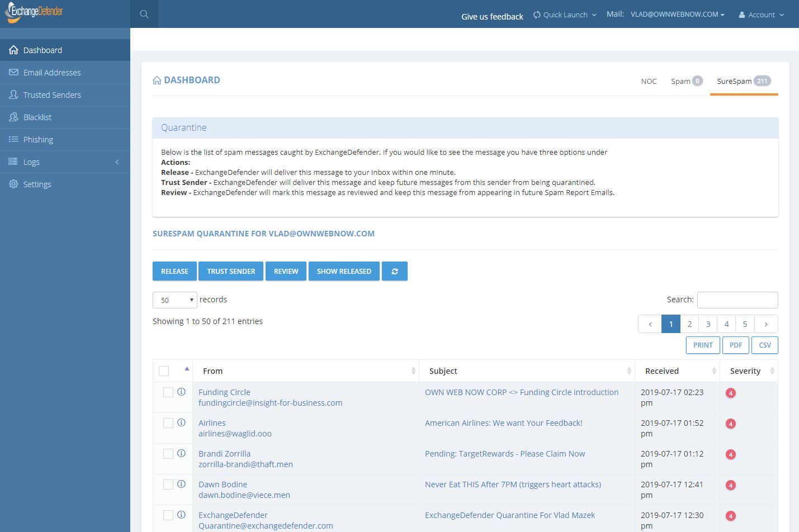799x532 pixels.
Task: Open Phishing in sidebar menu
Action: 65,140
